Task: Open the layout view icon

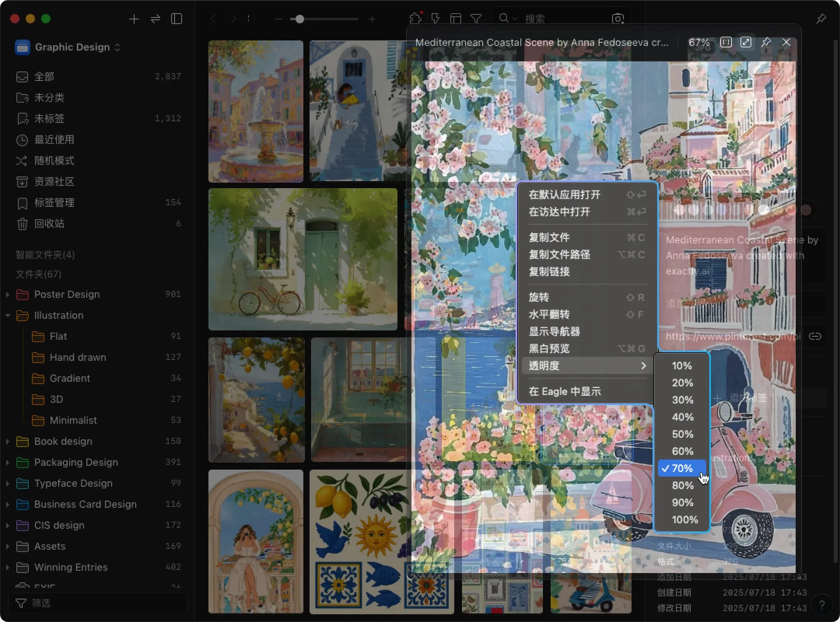Action: (x=456, y=18)
